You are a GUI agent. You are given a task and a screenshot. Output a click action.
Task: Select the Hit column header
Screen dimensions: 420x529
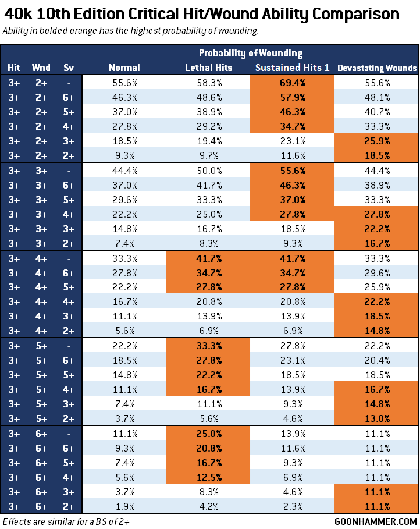pos(14,68)
